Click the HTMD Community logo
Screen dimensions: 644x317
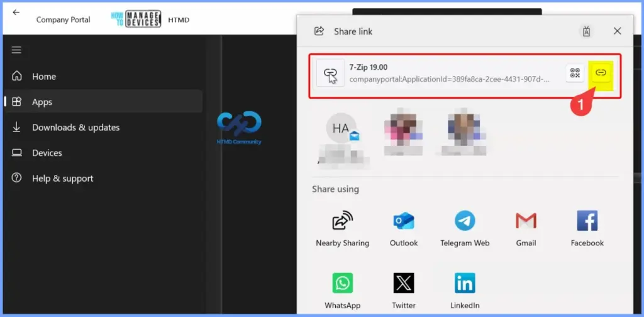tap(239, 128)
